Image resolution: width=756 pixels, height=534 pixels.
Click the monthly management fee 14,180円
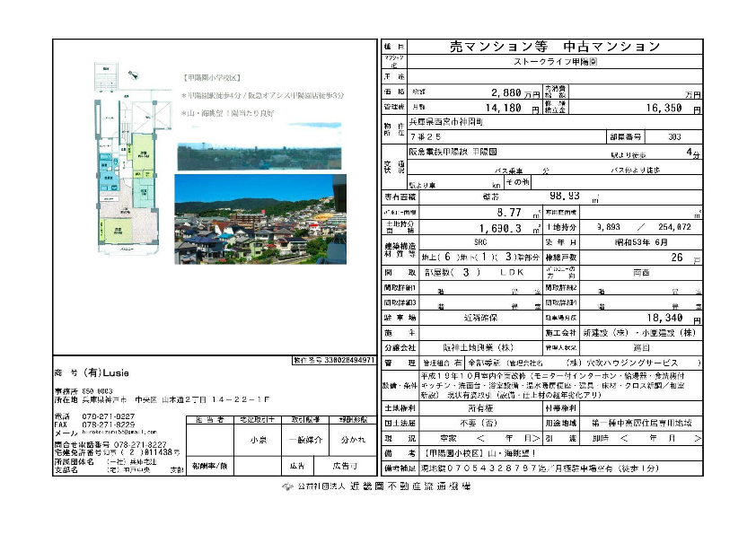[x=515, y=107]
